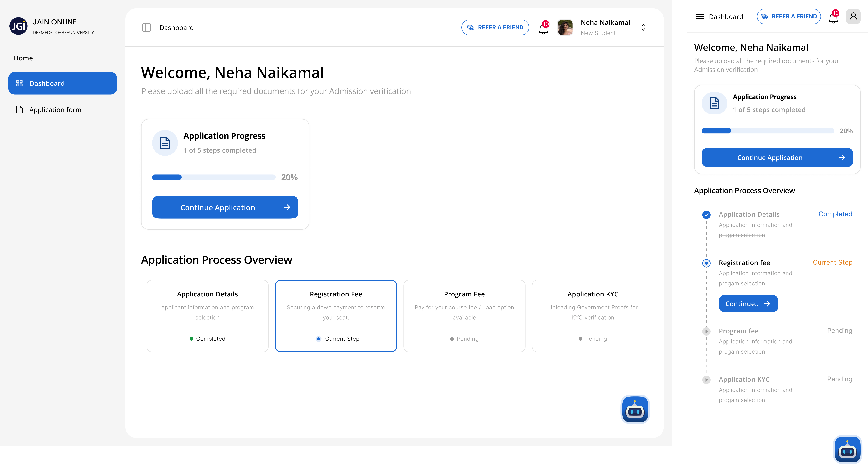Select the Registration fee step indicator
The image size is (868, 467).
(x=706, y=263)
